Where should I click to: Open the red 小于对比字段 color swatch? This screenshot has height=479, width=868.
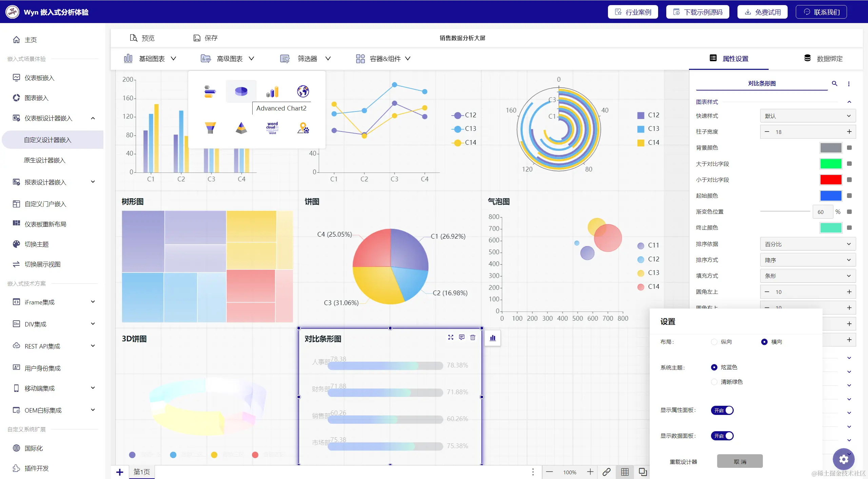[x=830, y=180]
